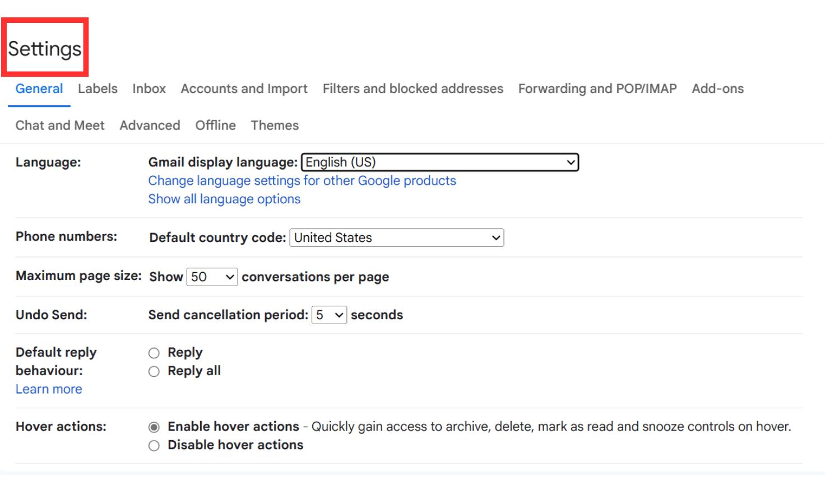Open the Inbox settings tab
The width and height of the screenshot is (825, 504).
click(x=149, y=88)
